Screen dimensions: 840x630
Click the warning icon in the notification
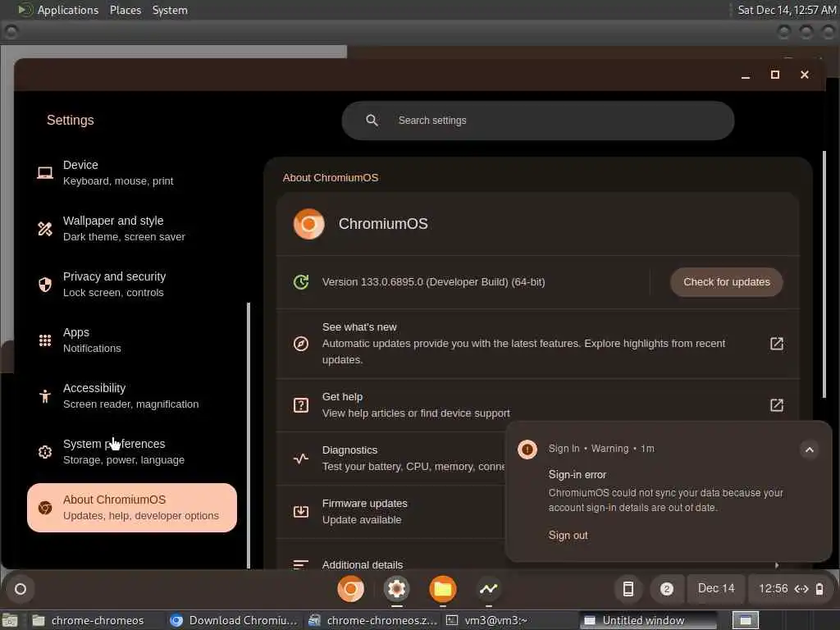point(527,449)
